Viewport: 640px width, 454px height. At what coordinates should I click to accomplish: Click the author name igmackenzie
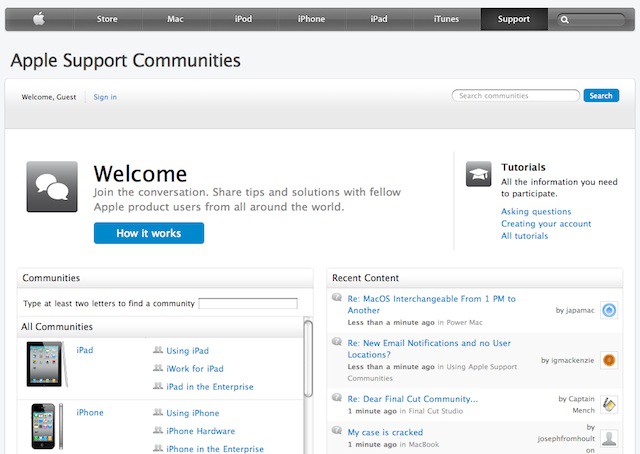[573, 361]
